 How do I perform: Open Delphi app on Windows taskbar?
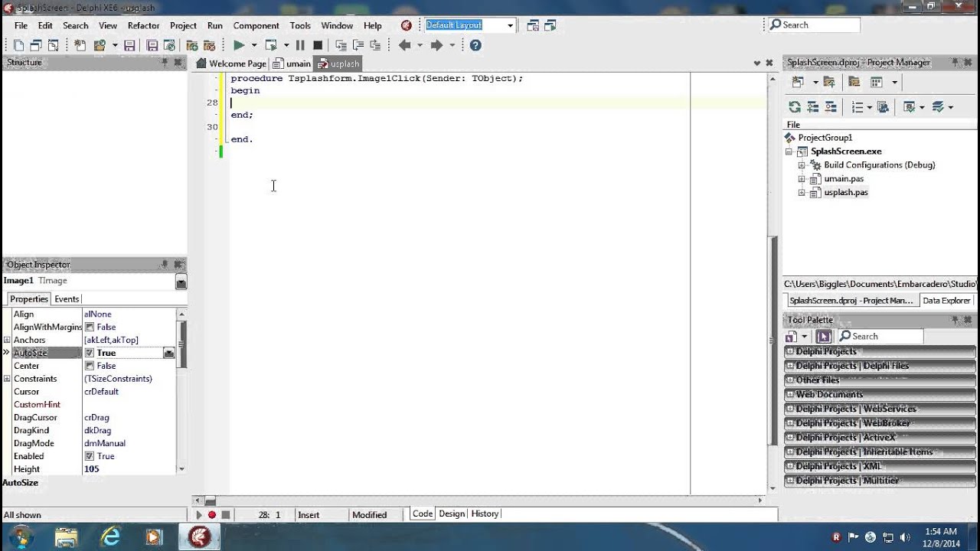pyautogui.click(x=199, y=536)
